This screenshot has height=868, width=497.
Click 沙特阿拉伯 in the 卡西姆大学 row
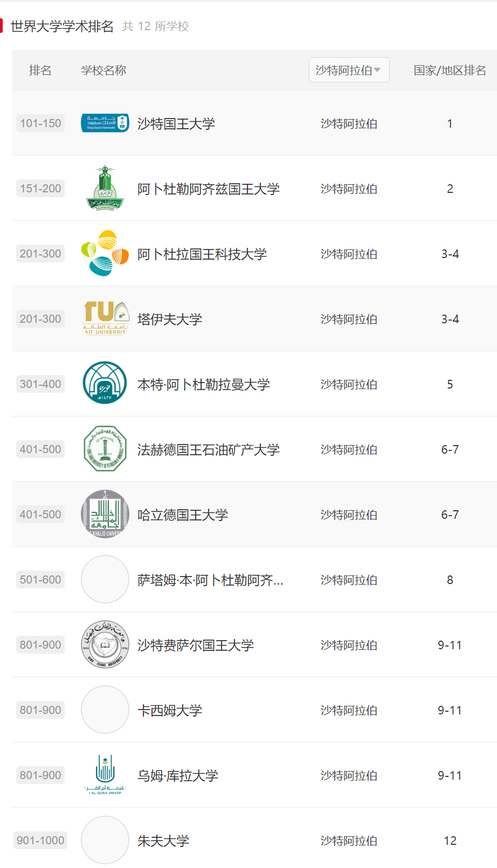(349, 710)
